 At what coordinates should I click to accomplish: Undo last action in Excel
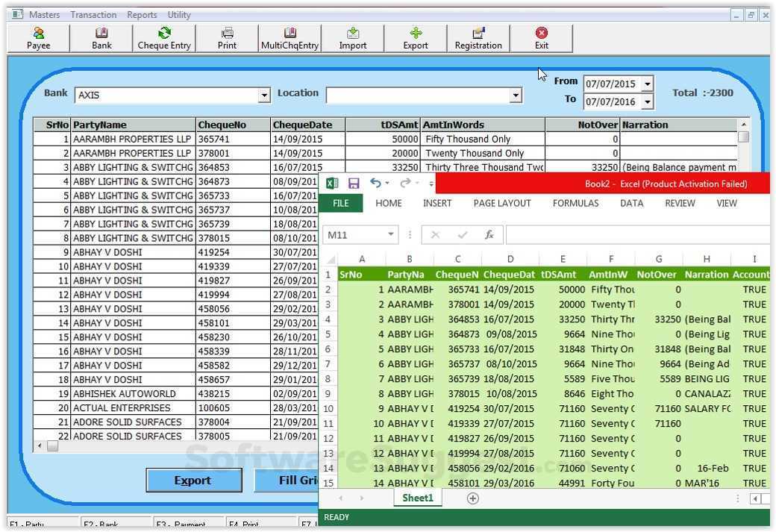point(375,183)
